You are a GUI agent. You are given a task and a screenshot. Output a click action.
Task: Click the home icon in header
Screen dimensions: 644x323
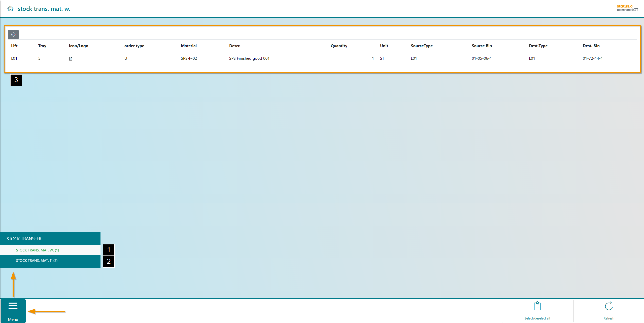coord(10,9)
